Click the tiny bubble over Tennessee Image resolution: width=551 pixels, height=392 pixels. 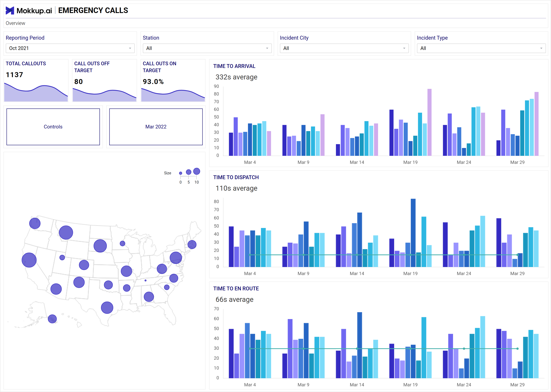pyautogui.click(x=145, y=280)
